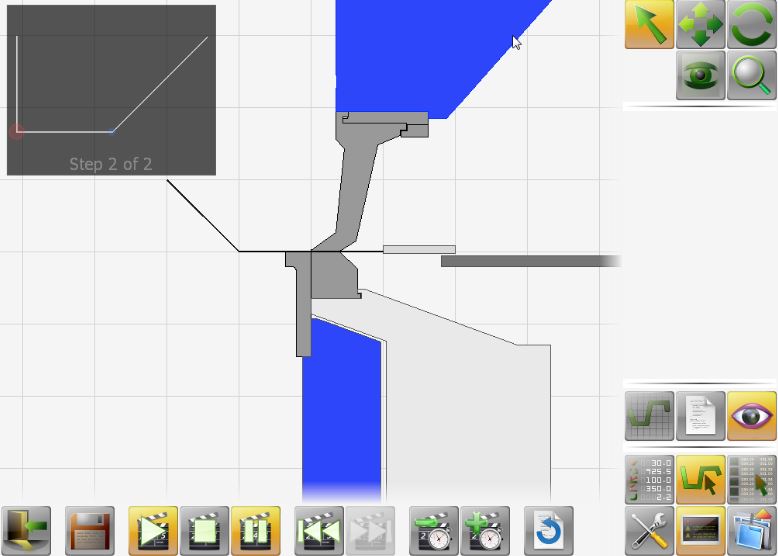The image size is (778, 556).
Task: Toggle the green eye view button
Action: point(701,75)
